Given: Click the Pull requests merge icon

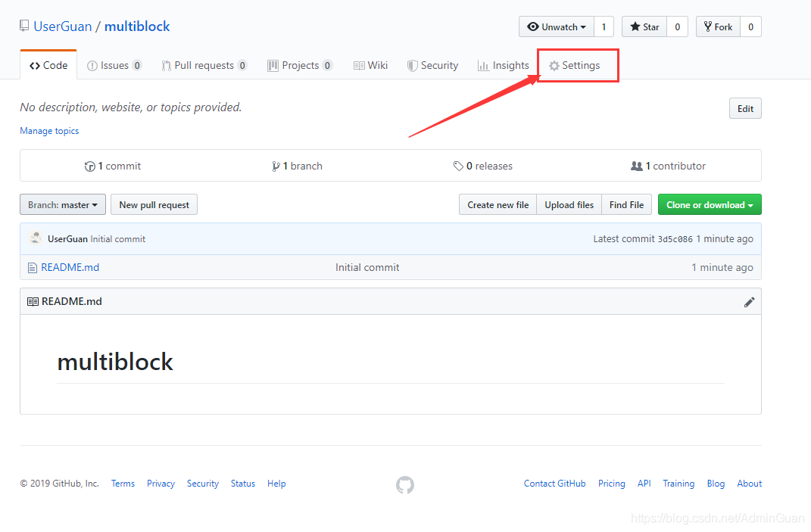Looking at the screenshot, I should 166,66.
